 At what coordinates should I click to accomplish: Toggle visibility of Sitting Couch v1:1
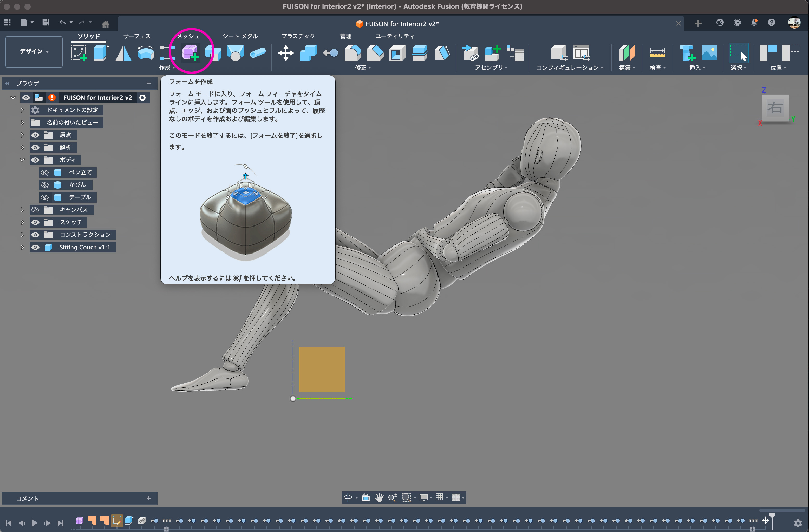click(x=35, y=247)
